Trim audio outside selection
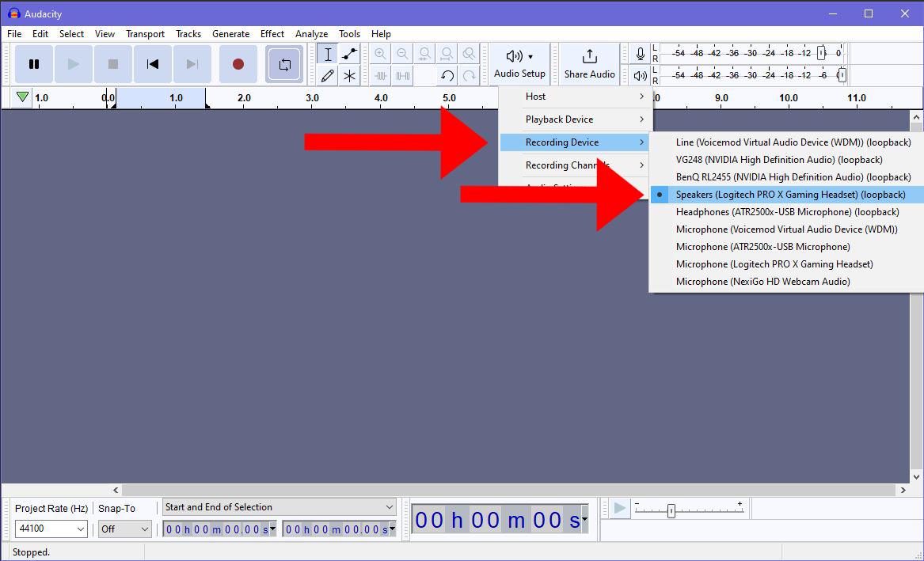The height and width of the screenshot is (561, 924). 381,75
